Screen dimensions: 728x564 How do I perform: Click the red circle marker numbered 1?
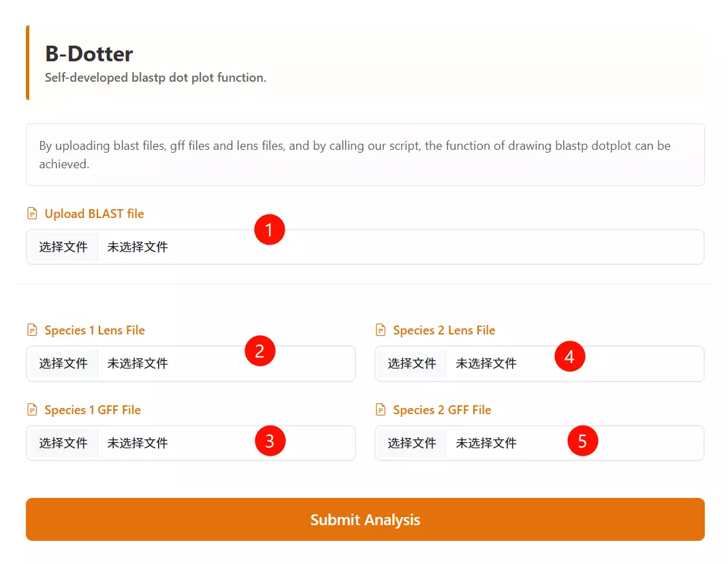pos(269,230)
